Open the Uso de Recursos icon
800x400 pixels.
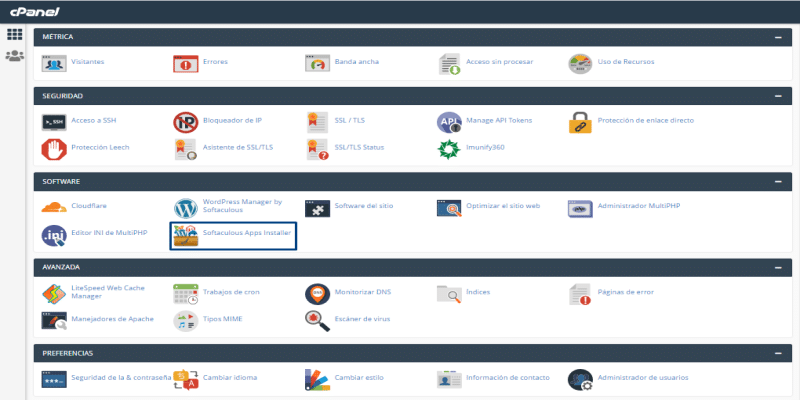pyautogui.click(x=581, y=64)
